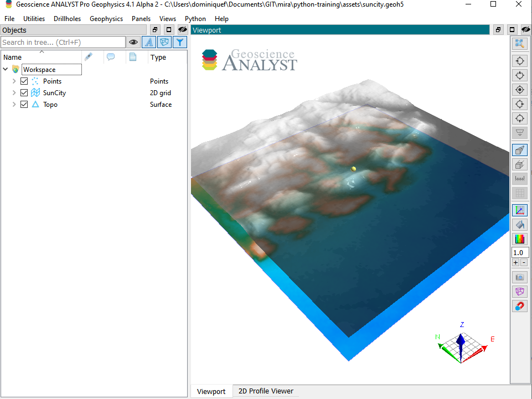Increase vertical exaggeration with plus button
The width and height of the screenshot is (532, 399).
pos(516,263)
